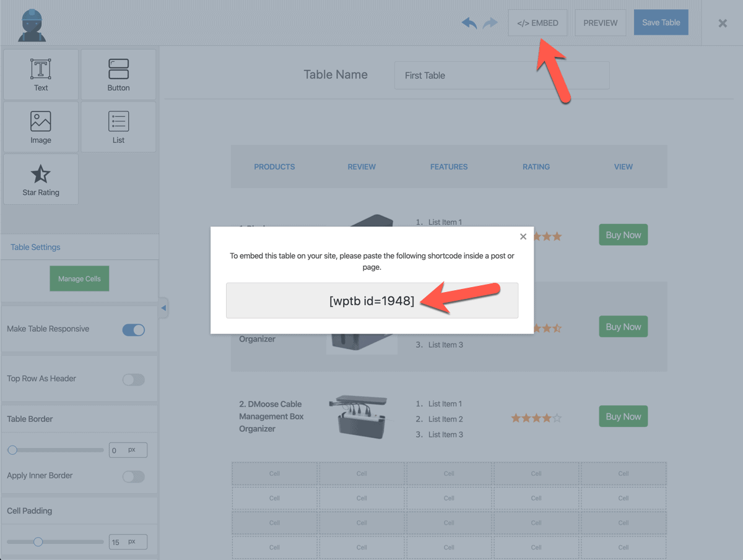This screenshot has width=743, height=560.
Task: Click the Undo arrow icon
Action: (x=469, y=22)
